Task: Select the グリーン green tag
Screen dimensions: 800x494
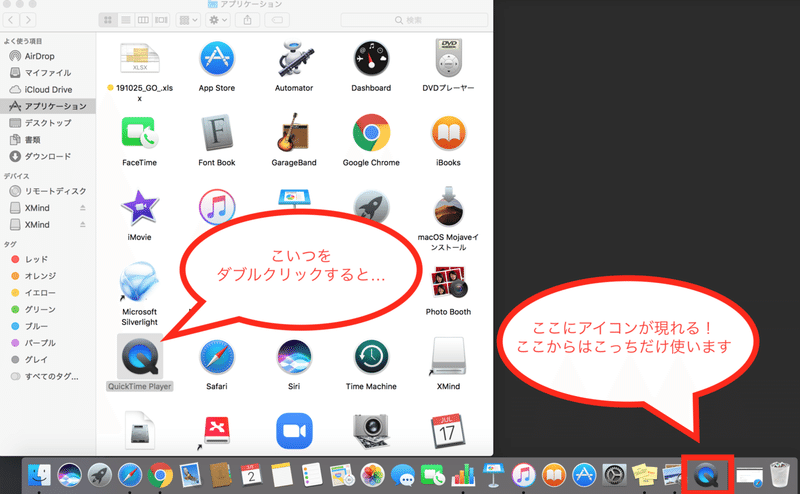Action: click(x=47, y=309)
